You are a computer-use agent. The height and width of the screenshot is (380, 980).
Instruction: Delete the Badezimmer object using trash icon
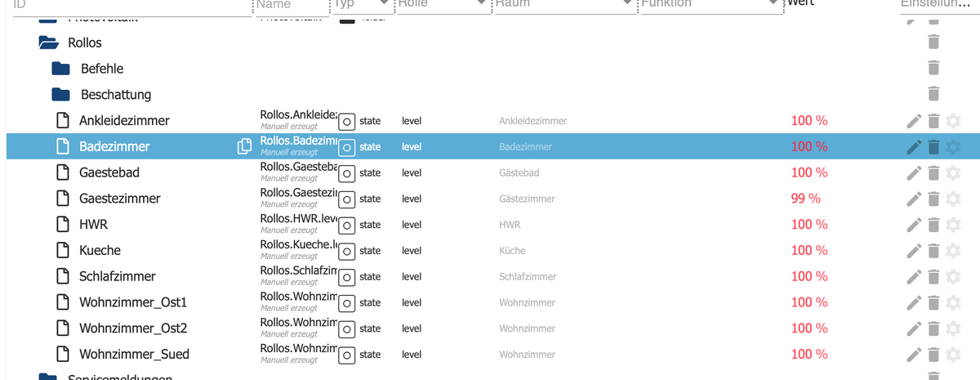(934, 147)
